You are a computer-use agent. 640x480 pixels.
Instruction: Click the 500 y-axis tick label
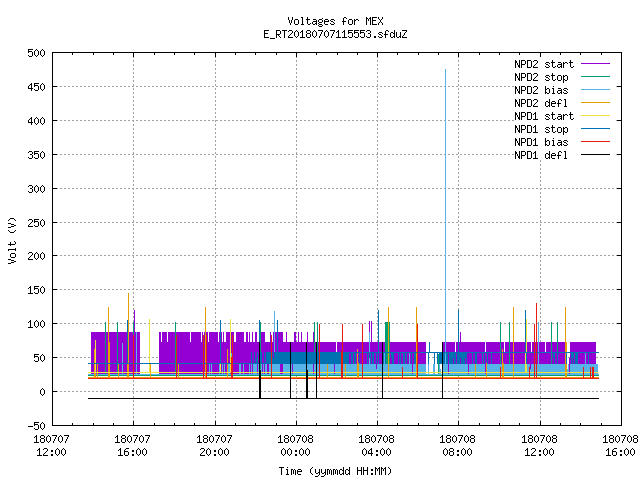pyautogui.click(x=36, y=53)
